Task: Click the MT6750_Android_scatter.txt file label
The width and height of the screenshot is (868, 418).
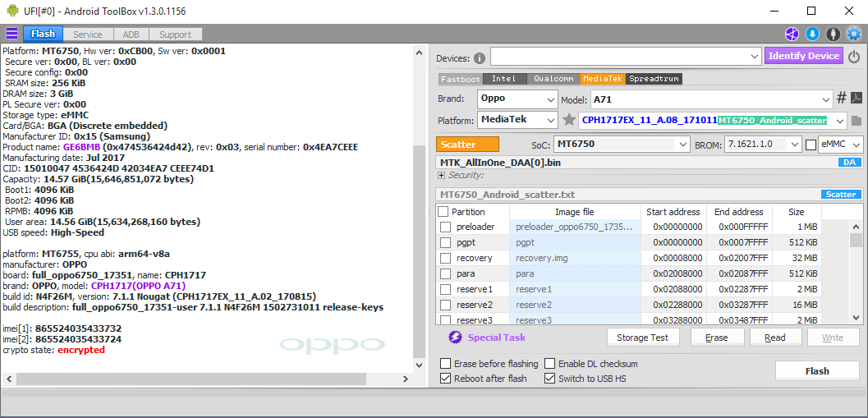Action: [x=507, y=195]
